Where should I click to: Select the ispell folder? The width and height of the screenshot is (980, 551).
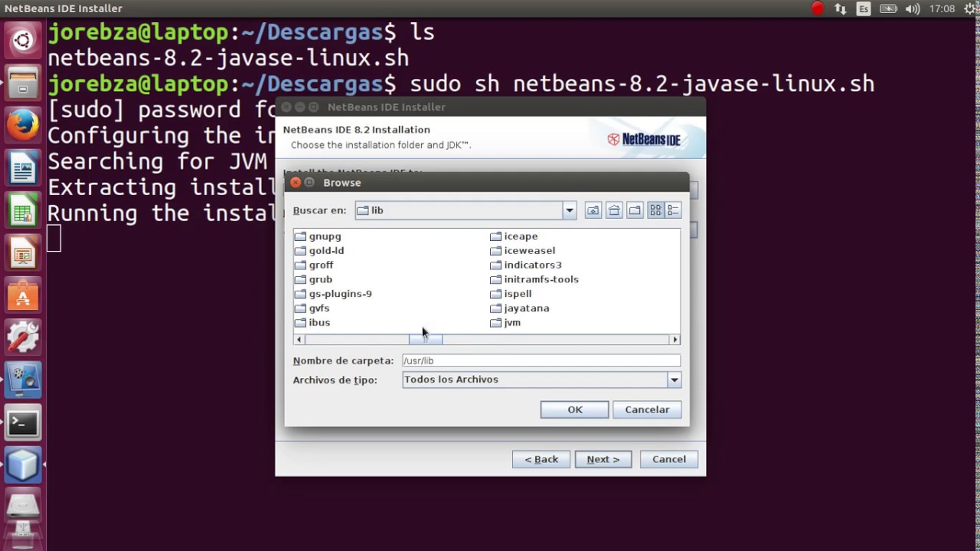coord(511,294)
